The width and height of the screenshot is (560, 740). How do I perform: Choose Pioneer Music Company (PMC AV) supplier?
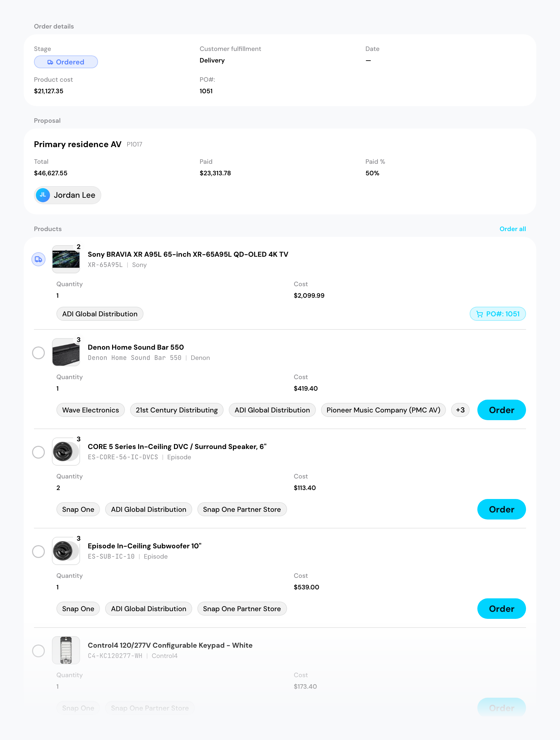[x=383, y=410]
